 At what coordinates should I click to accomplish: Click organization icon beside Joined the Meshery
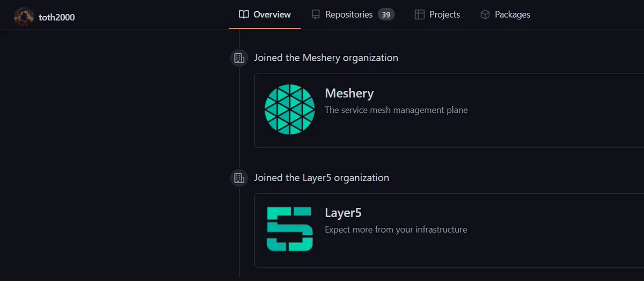coord(239,57)
